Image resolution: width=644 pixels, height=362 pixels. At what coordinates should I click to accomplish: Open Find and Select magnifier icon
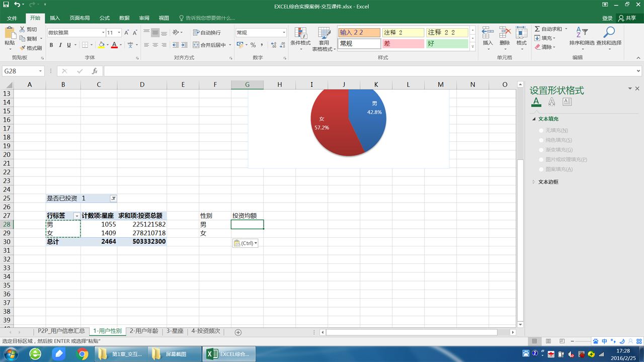pyautogui.click(x=609, y=33)
